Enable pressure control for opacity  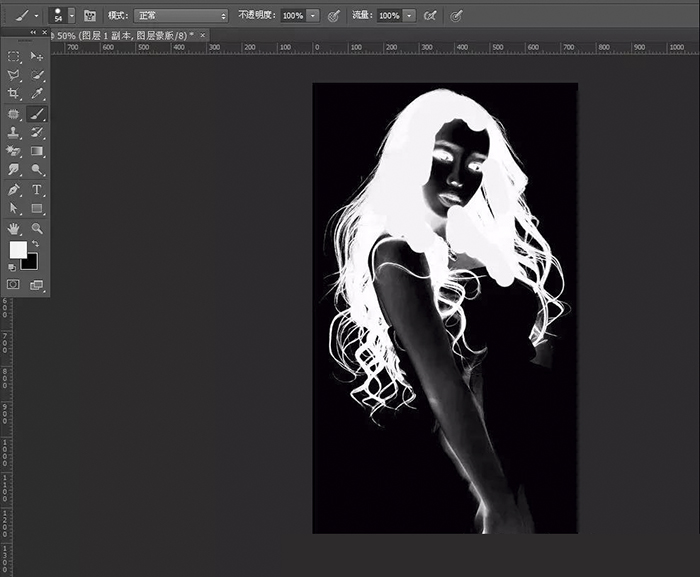(x=334, y=16)
